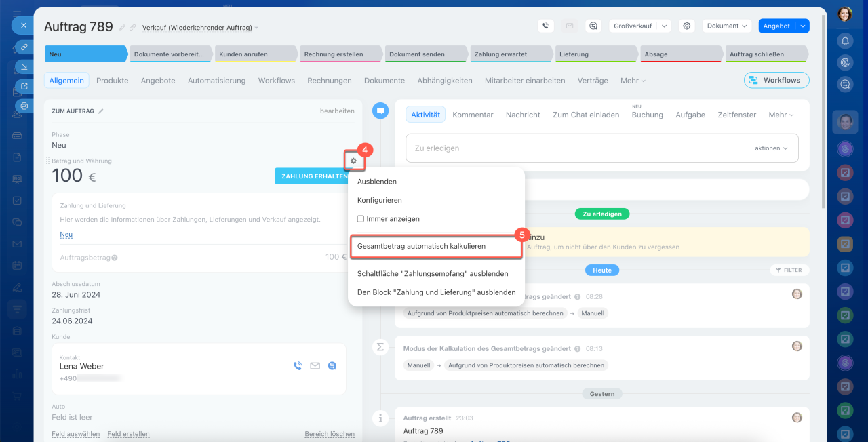Screen dimensions: 868x442
Task: Open settings gear in top toolbar
Action: (687, 26)
